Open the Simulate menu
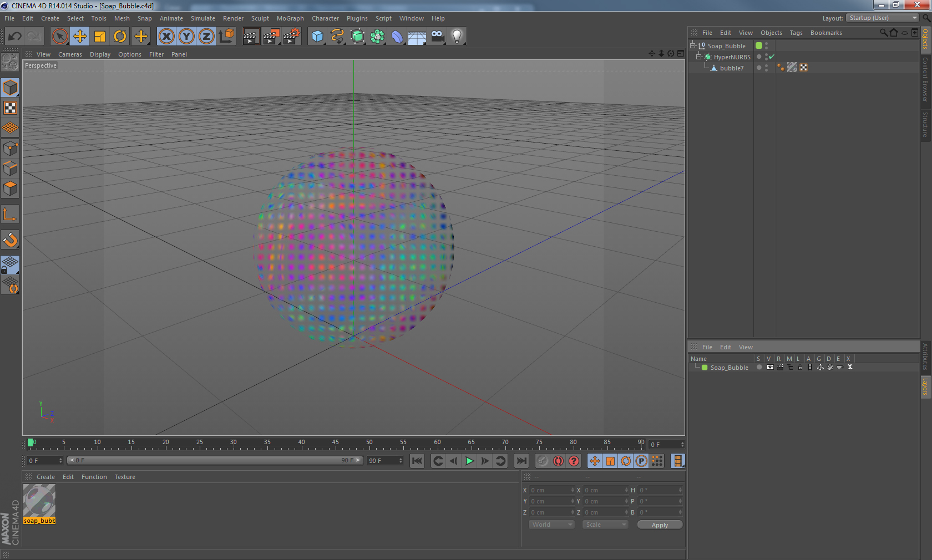 tap(203, 18)
